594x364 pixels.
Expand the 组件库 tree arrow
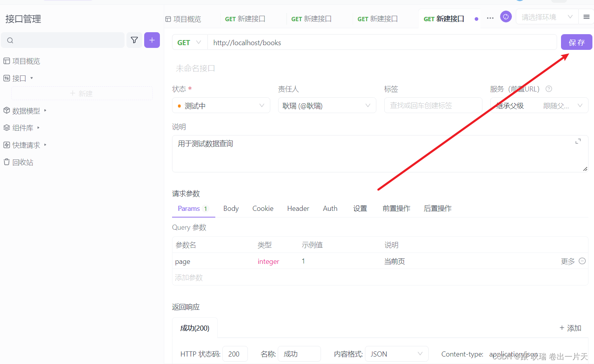coord(38,128)
